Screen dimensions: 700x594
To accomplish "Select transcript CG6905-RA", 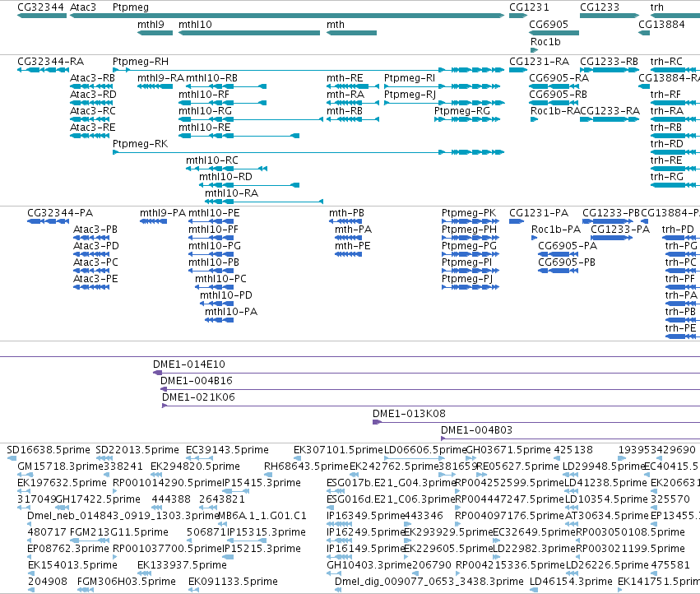I will point(559,77).
